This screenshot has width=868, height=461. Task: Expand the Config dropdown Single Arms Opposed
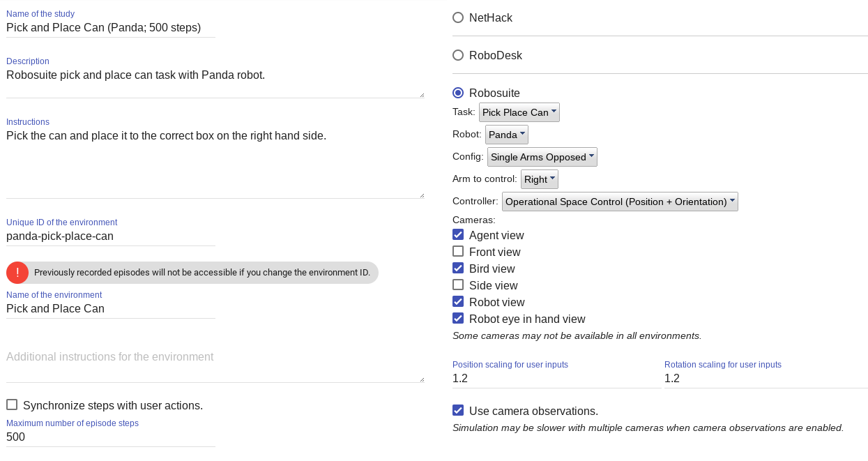coord(542,157)
